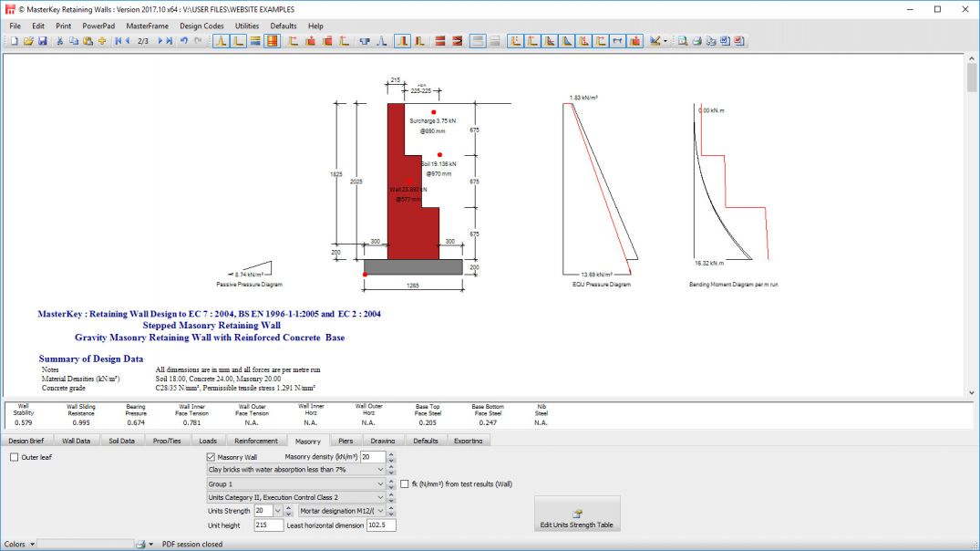
Task: Increase Masonry density with up spinner
Action: (391, 454)
